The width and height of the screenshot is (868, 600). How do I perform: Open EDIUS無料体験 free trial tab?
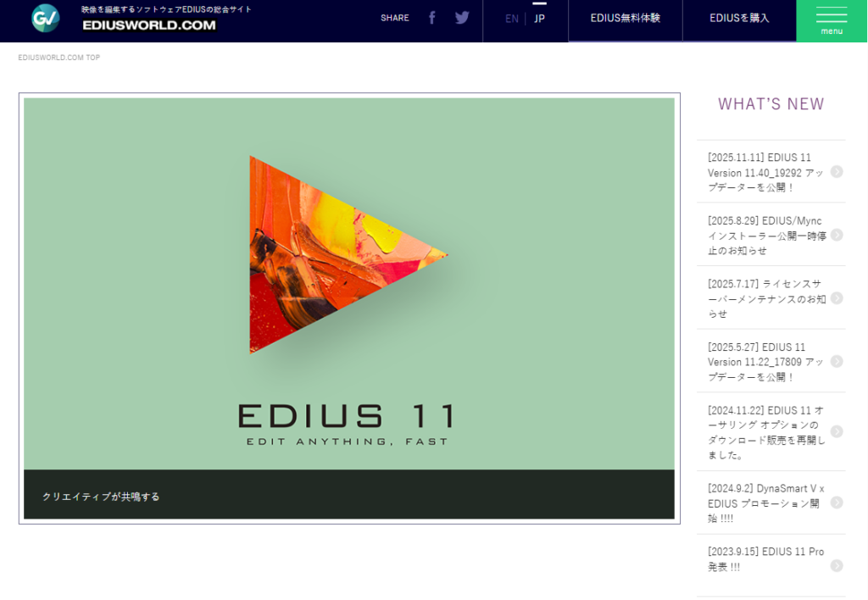625,18
